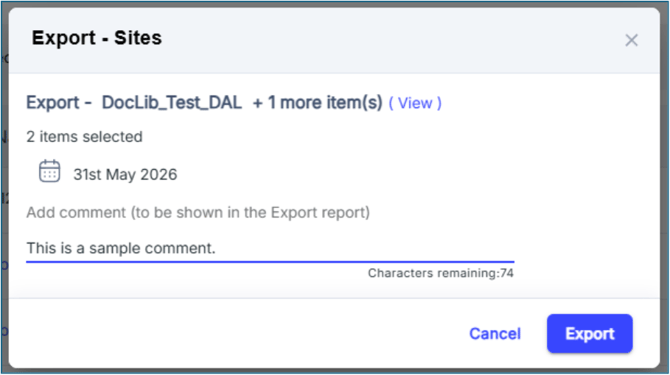This screenshot has height=375, width=670.
Task: Click the 'Export - Sites' dialog title
Action: 97,38
